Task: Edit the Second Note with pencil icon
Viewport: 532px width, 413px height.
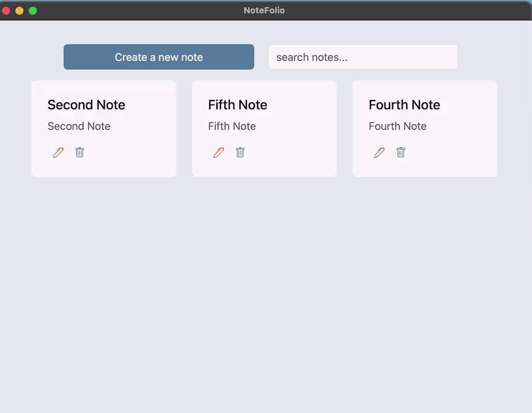Action: (x=58, y=153)
